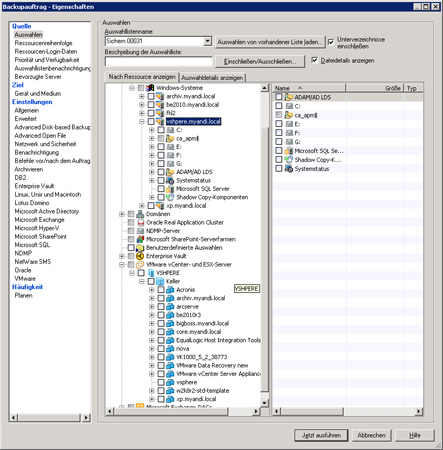Toggle Dateidetails anzeigen checkbox
The width and height of the screenshot is (443, 450).
(314, 60)
